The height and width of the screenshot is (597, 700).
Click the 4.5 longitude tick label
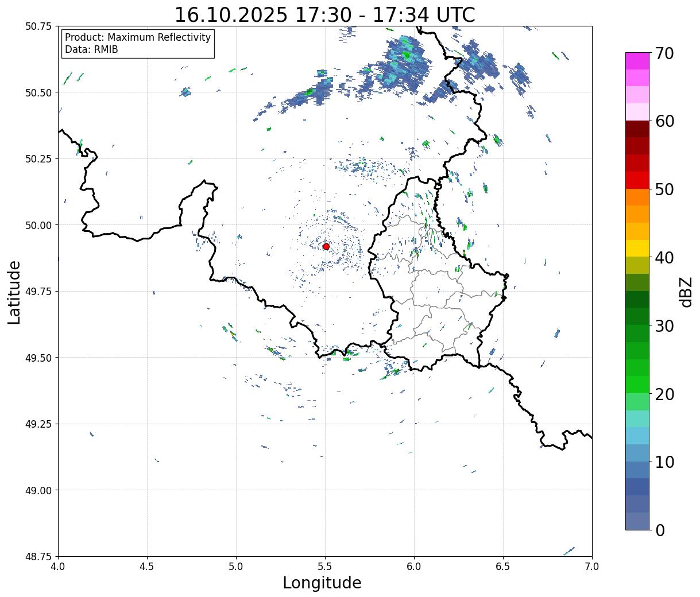pyautogui.click(x=147, y=567)
